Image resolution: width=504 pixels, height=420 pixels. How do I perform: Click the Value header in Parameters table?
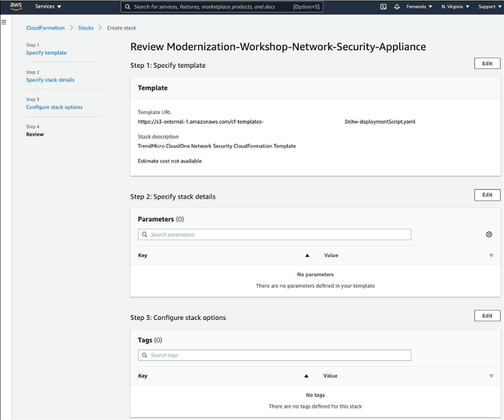click(x=331, y=255)
